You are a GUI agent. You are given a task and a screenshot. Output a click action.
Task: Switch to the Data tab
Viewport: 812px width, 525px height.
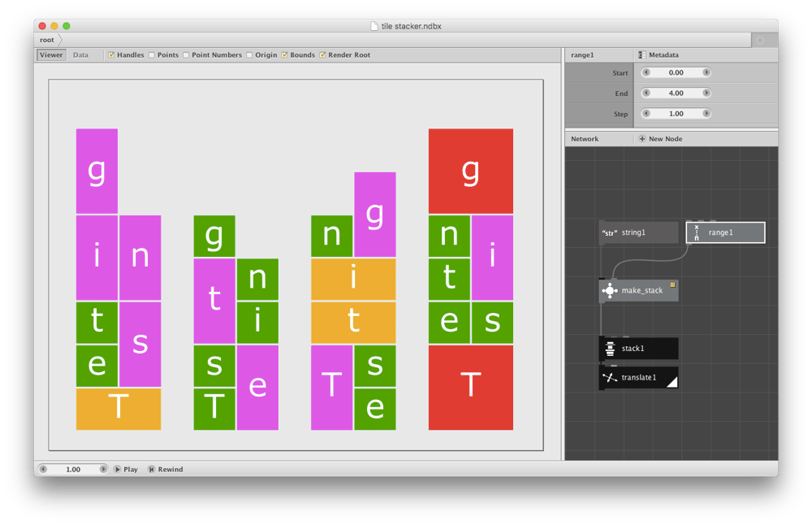coord(80,55)
